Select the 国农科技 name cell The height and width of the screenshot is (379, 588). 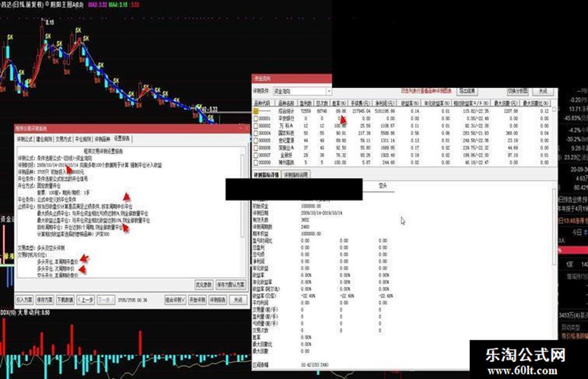(286, 133)
